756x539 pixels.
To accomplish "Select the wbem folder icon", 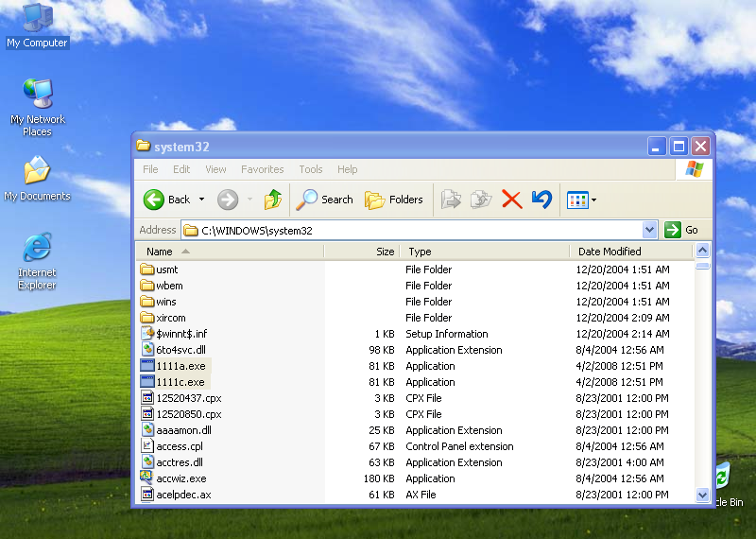I will pos(147,286).
